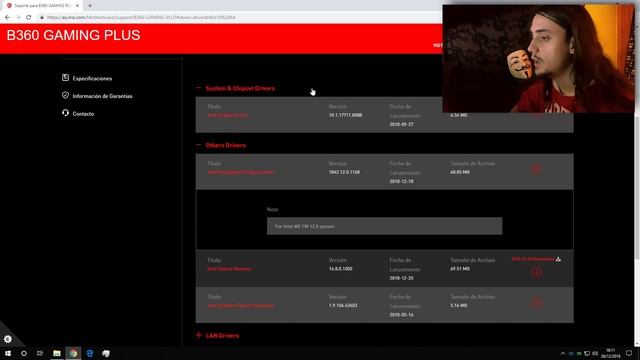Viewport: 640px width, 360px height.
Task: Open Información de Garantías link
Action: [102, 96]
